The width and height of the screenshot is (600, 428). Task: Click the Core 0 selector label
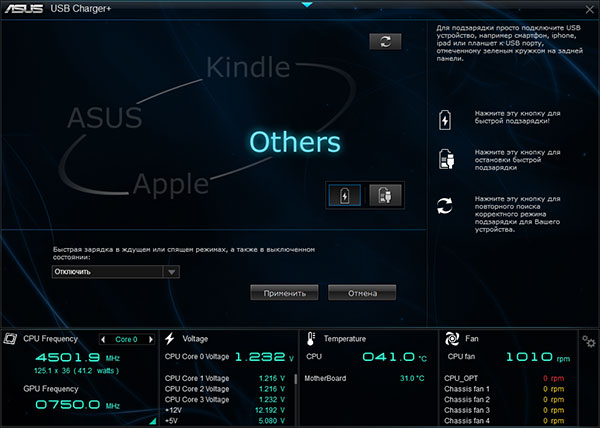[126, 339]
